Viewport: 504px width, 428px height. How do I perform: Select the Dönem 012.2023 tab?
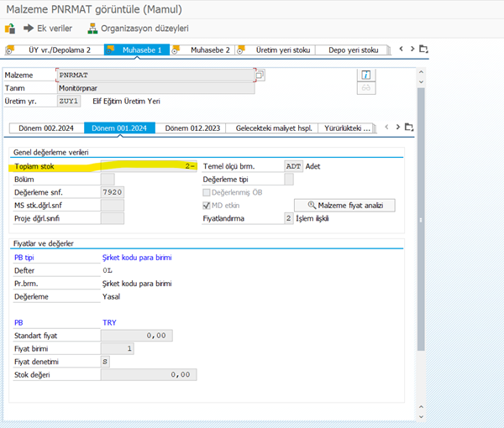coord(192,128)
